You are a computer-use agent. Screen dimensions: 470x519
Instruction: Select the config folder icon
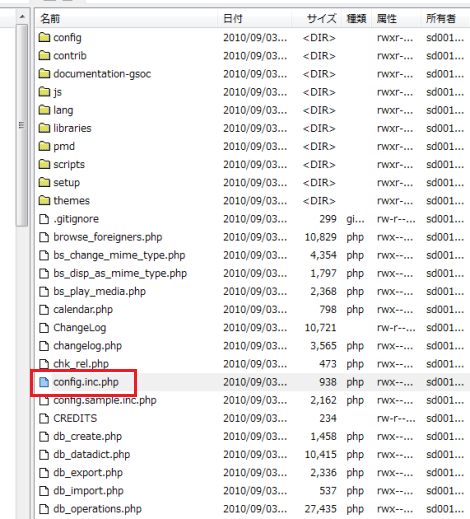click(x=44, y=37)
